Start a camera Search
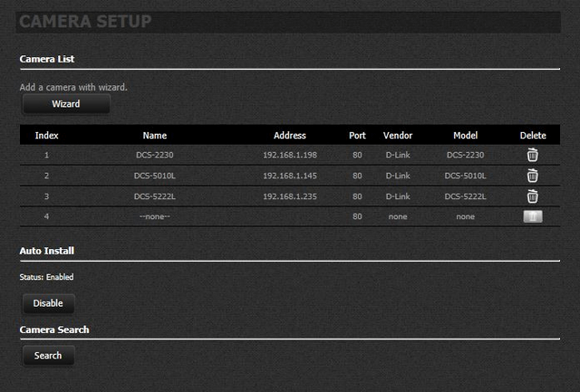Screen dimensions: 580x392 48,356
